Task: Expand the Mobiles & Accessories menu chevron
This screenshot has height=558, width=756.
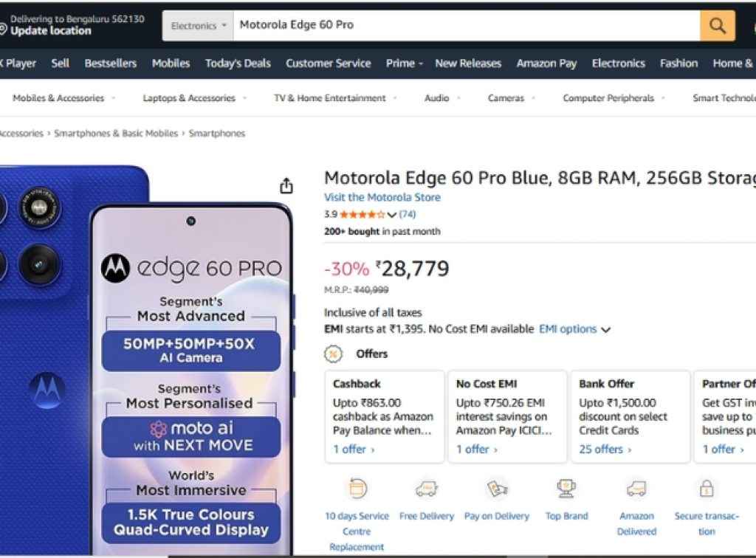Action: click(x=114, y=97)
